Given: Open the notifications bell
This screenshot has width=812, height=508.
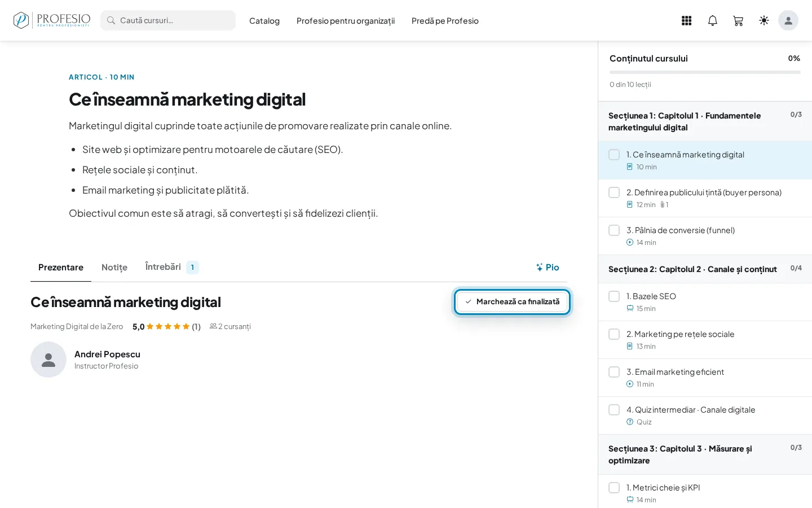Looking at the screenshot, I should tap(713, 21).
